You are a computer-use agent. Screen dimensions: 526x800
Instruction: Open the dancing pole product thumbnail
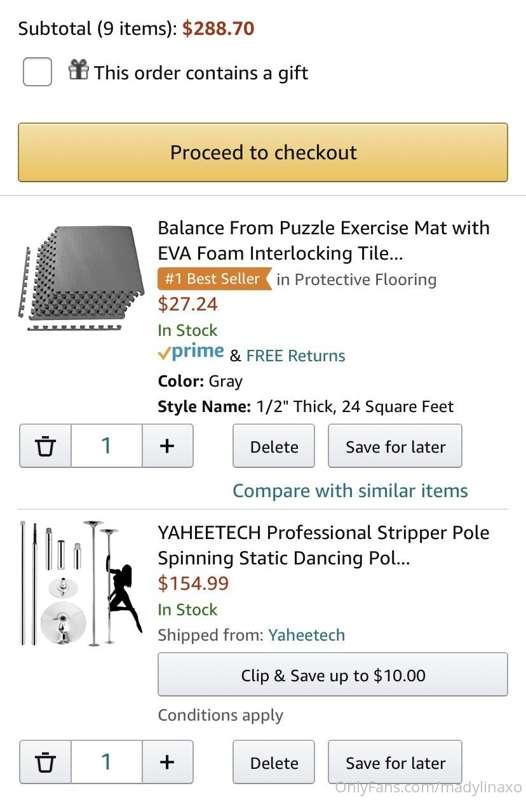tap(82, 584)
